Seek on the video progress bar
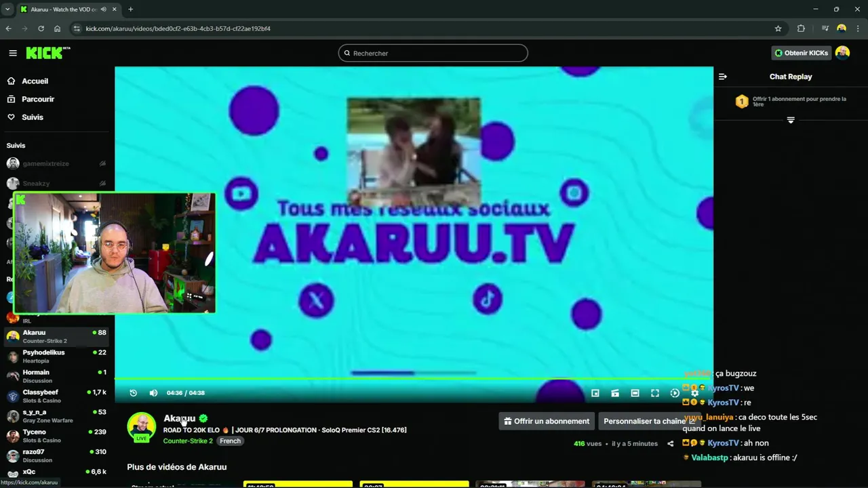The image size is (868, 488). point(414,379)
